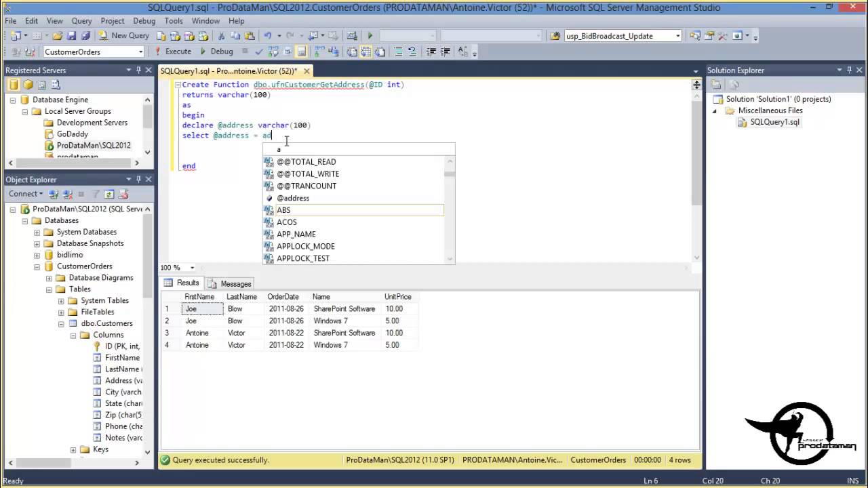Click the Debug button in query toolbar
This screenshot has height=488, width=868.
[x=216, y=52]
